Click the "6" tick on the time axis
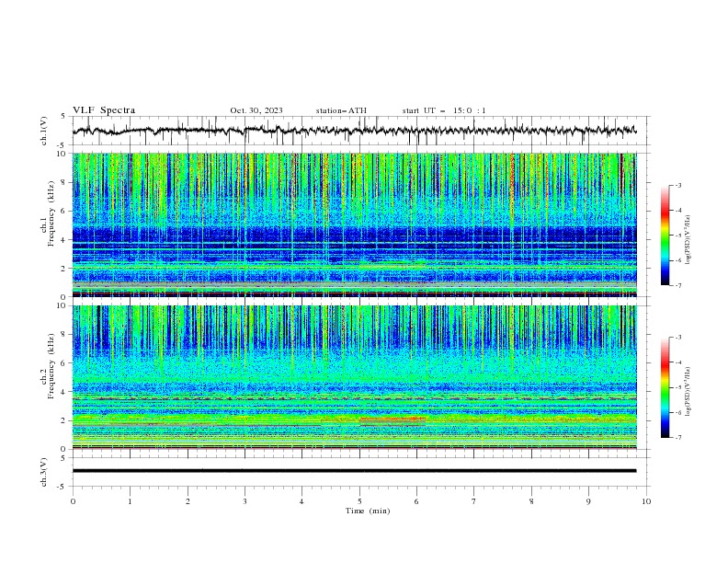The height and width of the screenshot is (563, 728). (x=416, y=501)
